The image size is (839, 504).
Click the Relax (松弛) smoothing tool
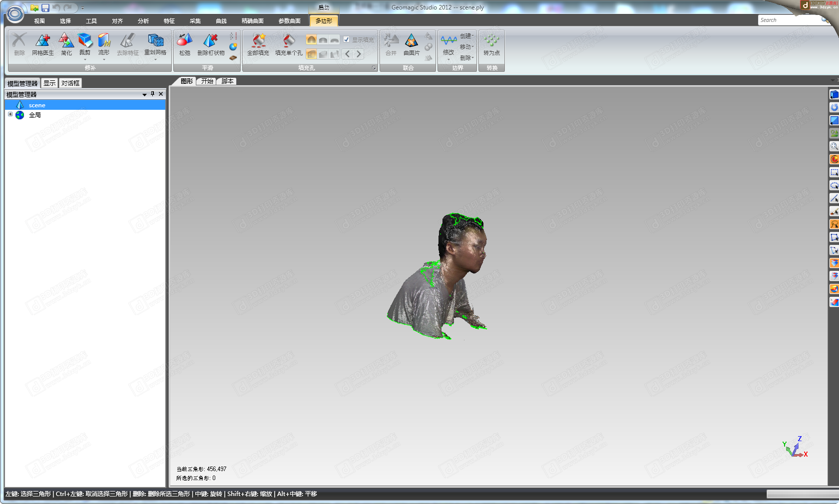(x=185, y=44)
